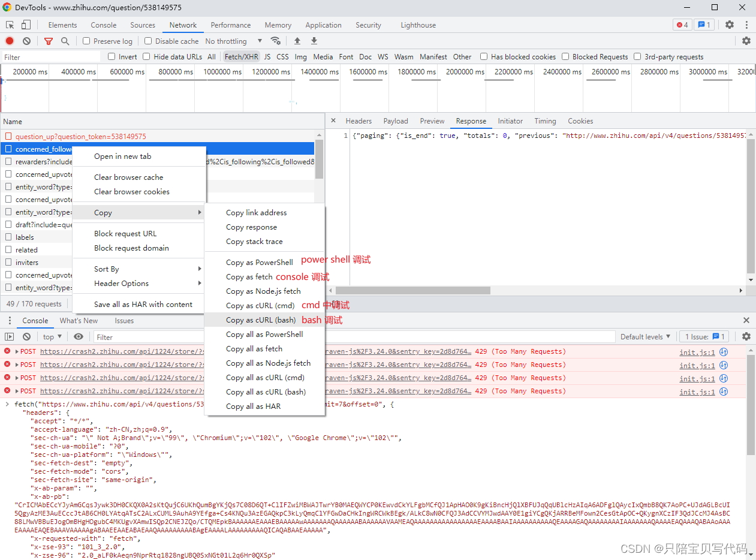Click the 1000000 ms timeline marker
The height and width of the screenshot is (560, 756).
point(222,71)
